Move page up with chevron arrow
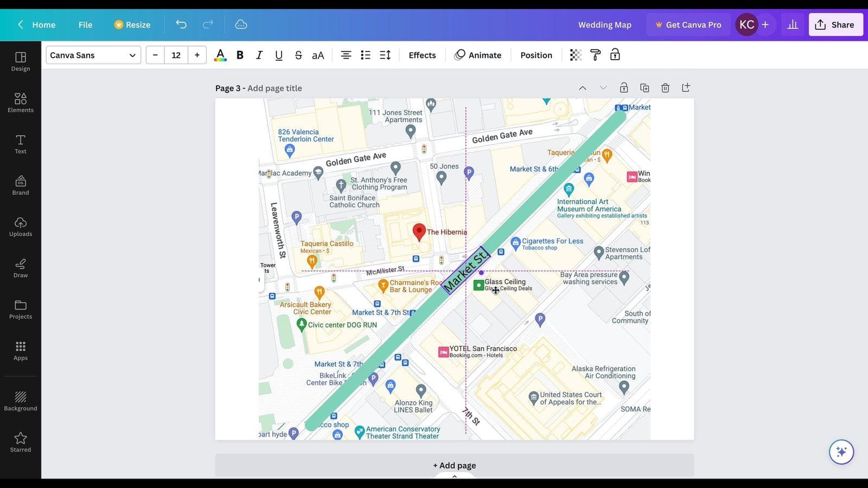 [x=583, y=88]
